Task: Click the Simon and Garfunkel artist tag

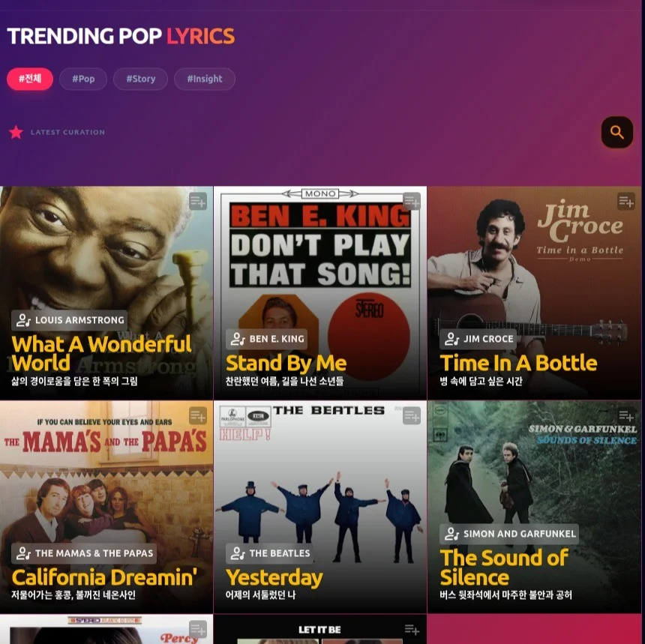Action: [x=509, y=534]
